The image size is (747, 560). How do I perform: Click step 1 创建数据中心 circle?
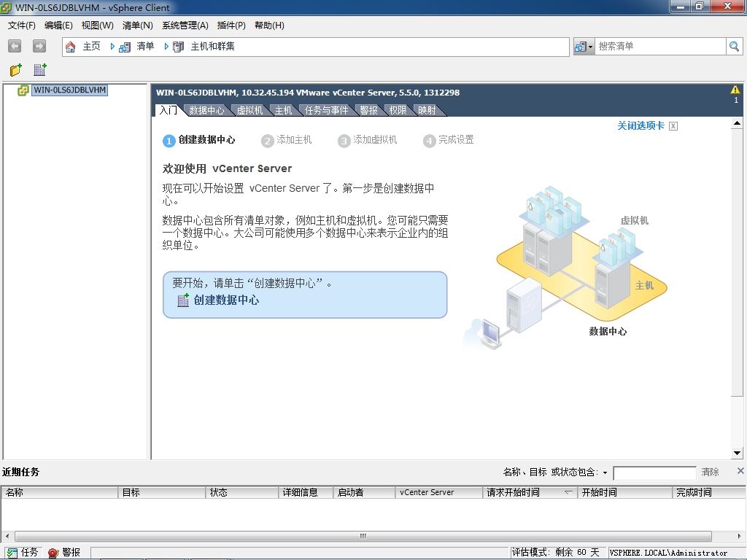point(169,141)
